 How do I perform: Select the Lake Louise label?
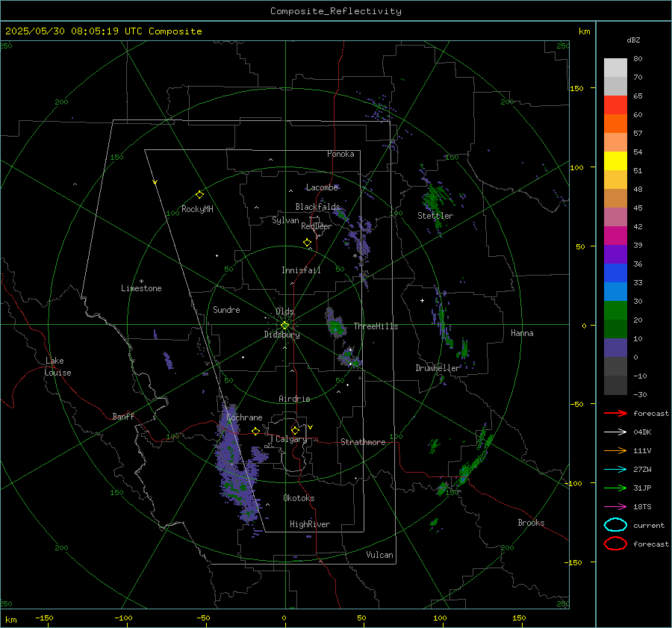point(57,367)
